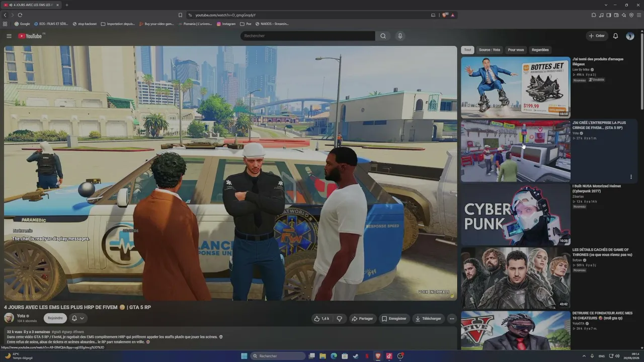Save the video with Enregistrer
Image resolution: width=644 pixels, height=362 pixels.
tap(394, 318)
